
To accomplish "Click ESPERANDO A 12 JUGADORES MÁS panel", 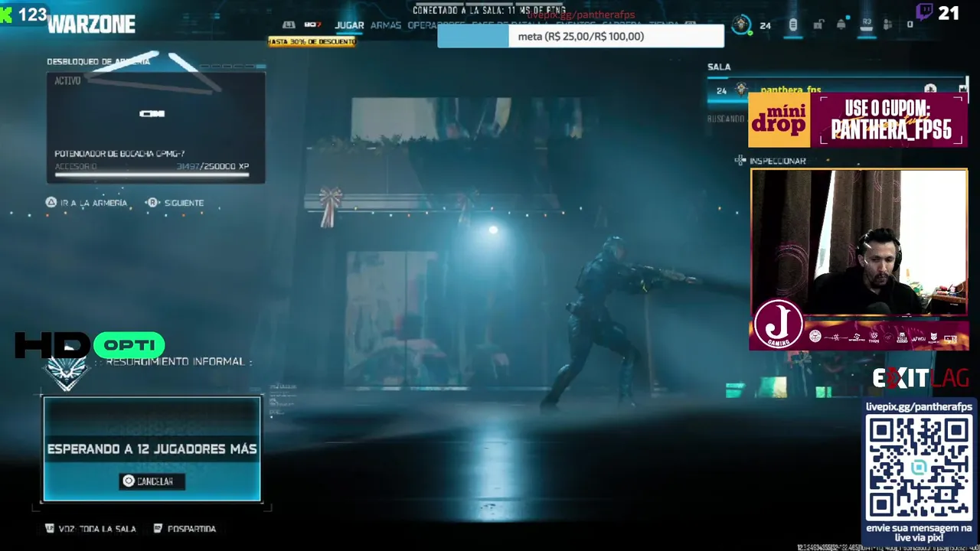I will pyautogui.click(x=152, y=448).
